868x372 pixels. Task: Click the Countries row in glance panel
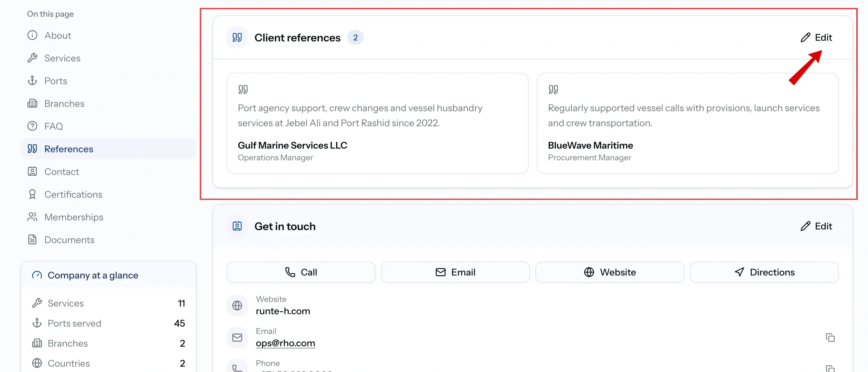[x=108, y=363]
